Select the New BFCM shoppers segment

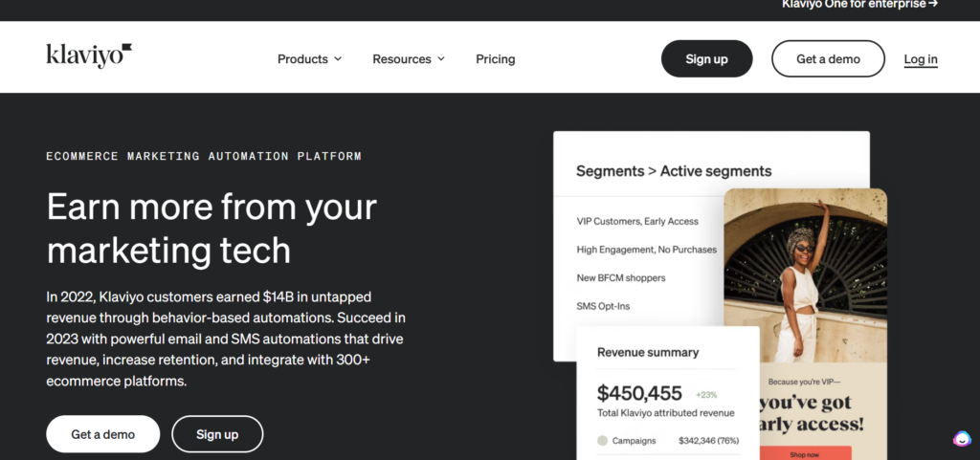pyautogui.click(x=620, y=277)
